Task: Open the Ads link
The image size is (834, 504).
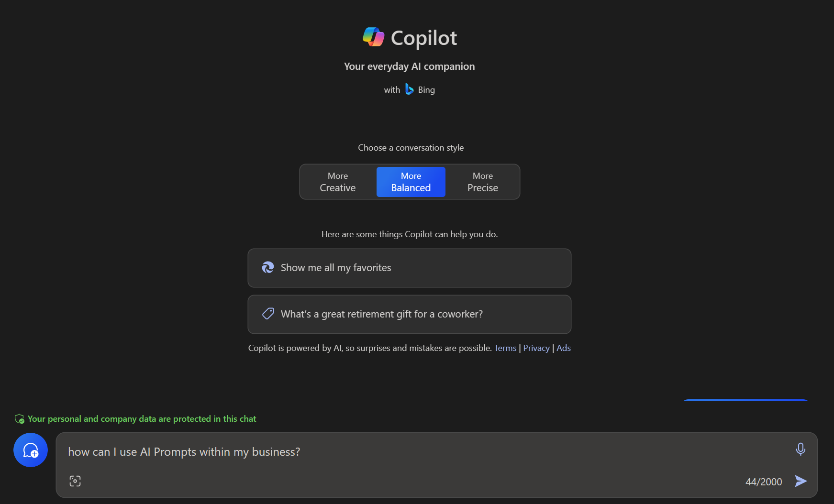Action: (563, 348)
